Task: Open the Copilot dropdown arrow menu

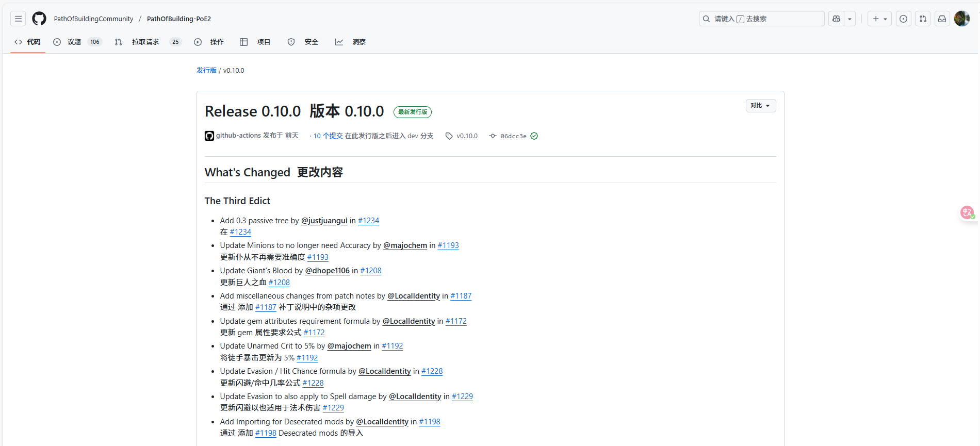Action: pos(850,19)
